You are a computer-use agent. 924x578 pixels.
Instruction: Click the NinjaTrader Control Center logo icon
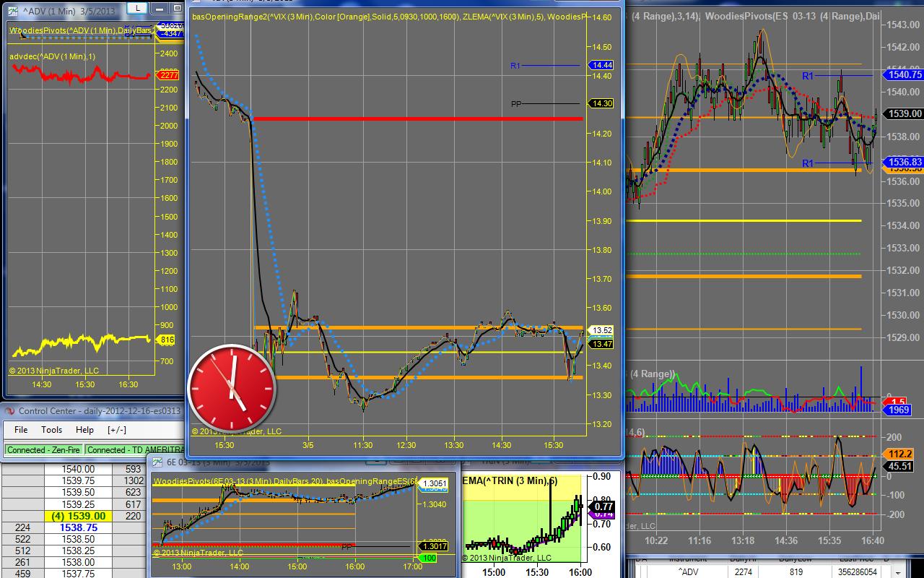[10, 411]
